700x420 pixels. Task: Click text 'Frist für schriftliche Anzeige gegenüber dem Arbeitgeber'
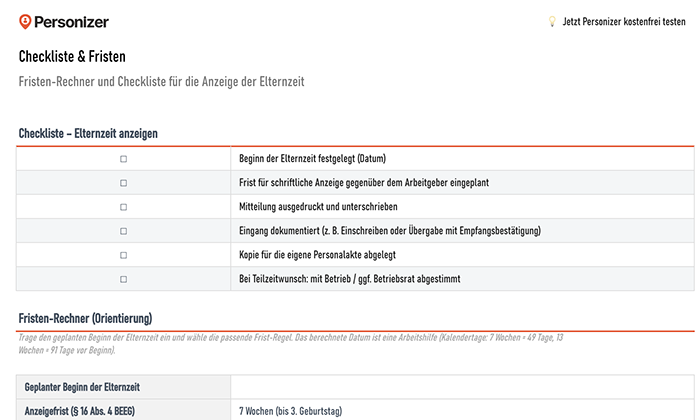coord(364,183)
